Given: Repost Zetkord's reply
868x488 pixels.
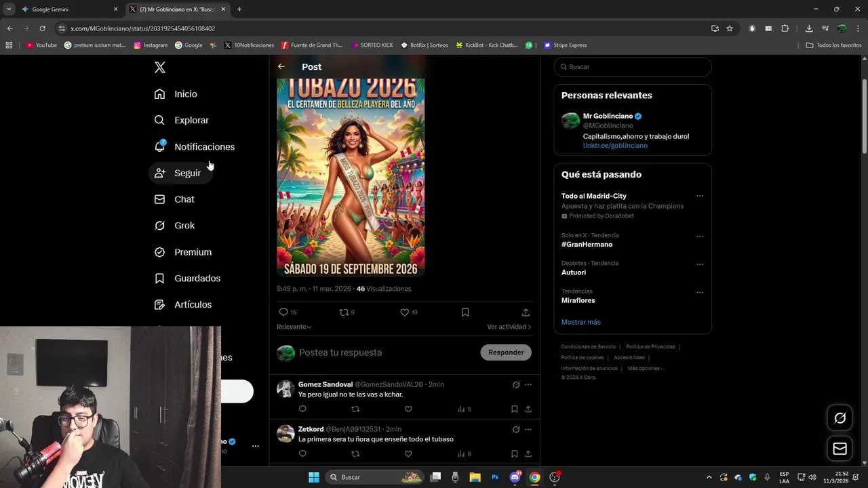Looking at the screenshot, I should coord(355,454).
